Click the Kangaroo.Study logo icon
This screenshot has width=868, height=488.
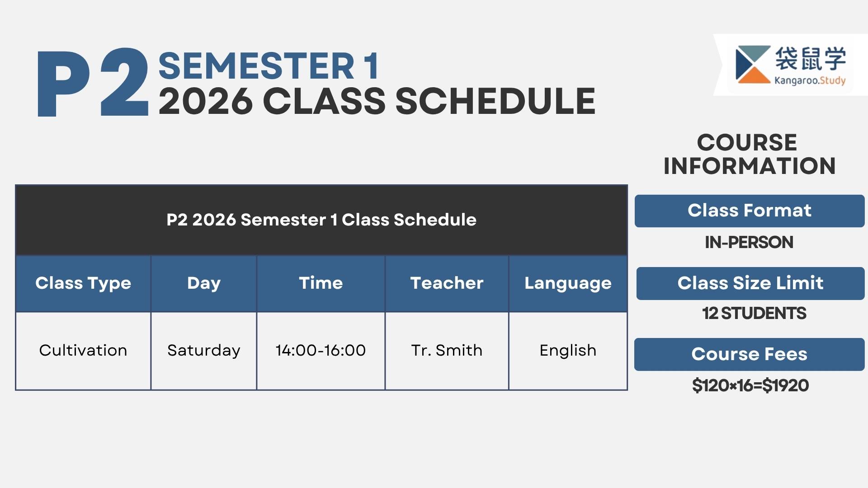point(753,65)
